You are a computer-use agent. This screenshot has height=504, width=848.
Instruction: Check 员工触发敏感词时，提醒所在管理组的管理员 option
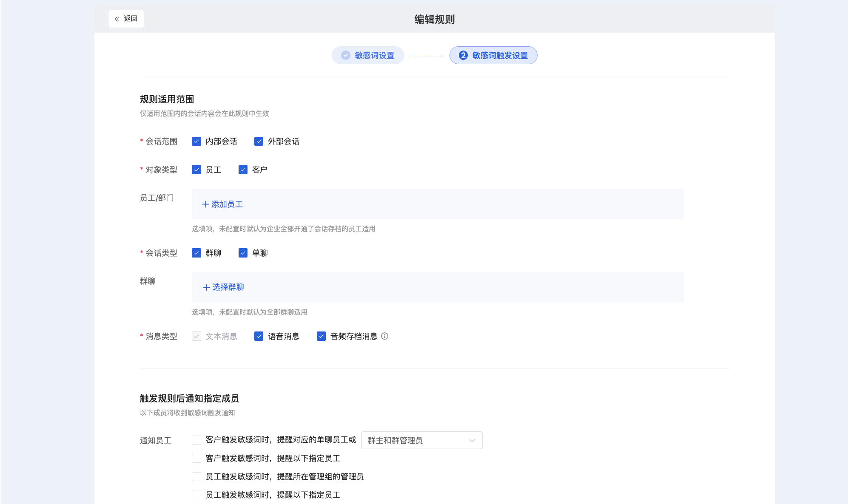coord(196,476)
